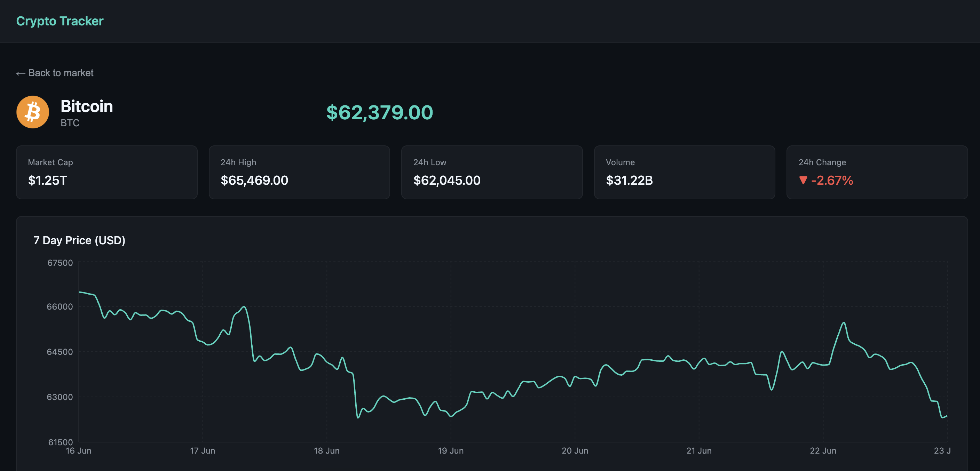This screenshot has width=980, height=471.
Task: Click the 7 Day Price (USD) chart title
Action: point(79,240)
